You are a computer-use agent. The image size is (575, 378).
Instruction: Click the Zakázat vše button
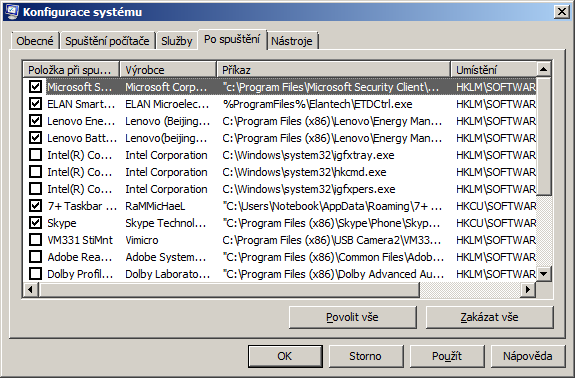click(490, 317)
